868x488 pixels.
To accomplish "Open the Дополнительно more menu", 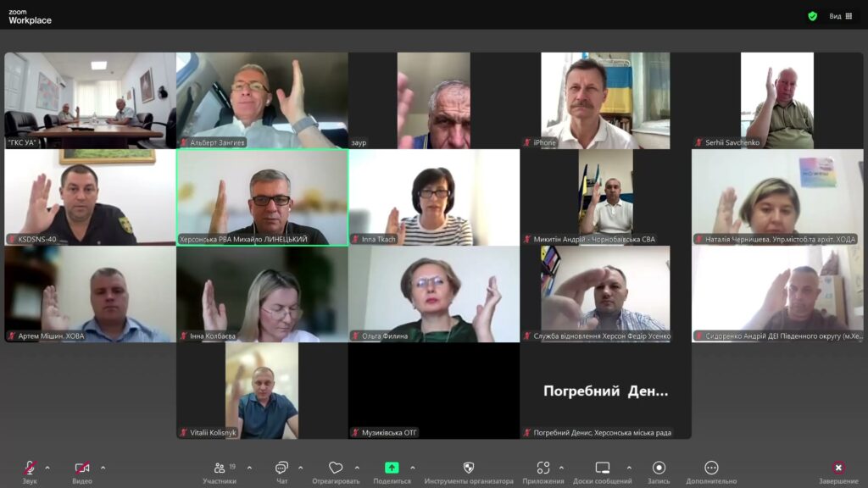I will [711, 468].
